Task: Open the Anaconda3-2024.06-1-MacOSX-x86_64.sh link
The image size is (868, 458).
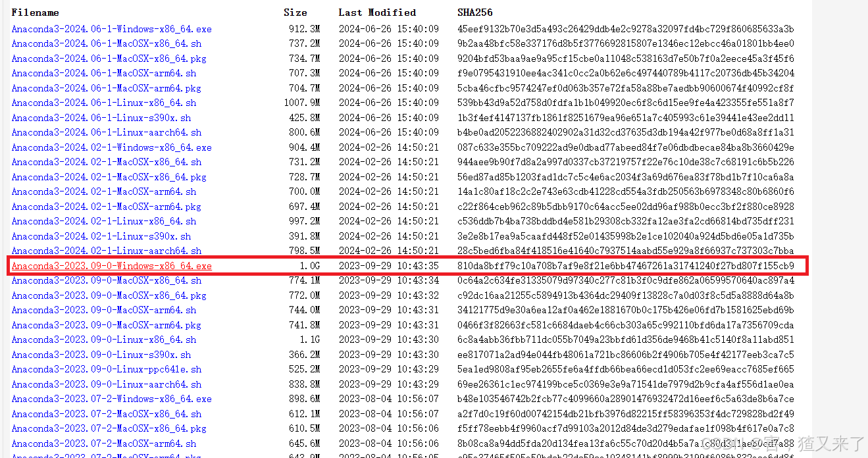Action: (x=107, y=43)
